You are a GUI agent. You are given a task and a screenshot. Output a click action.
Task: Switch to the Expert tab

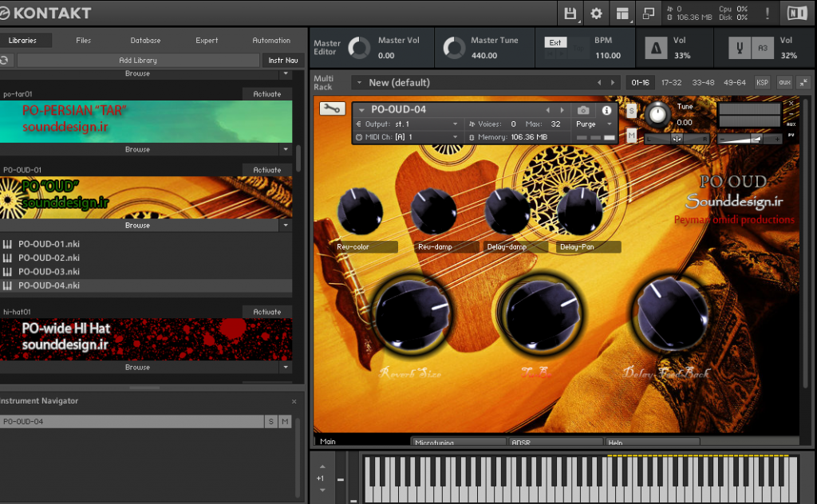pos(207,40)
